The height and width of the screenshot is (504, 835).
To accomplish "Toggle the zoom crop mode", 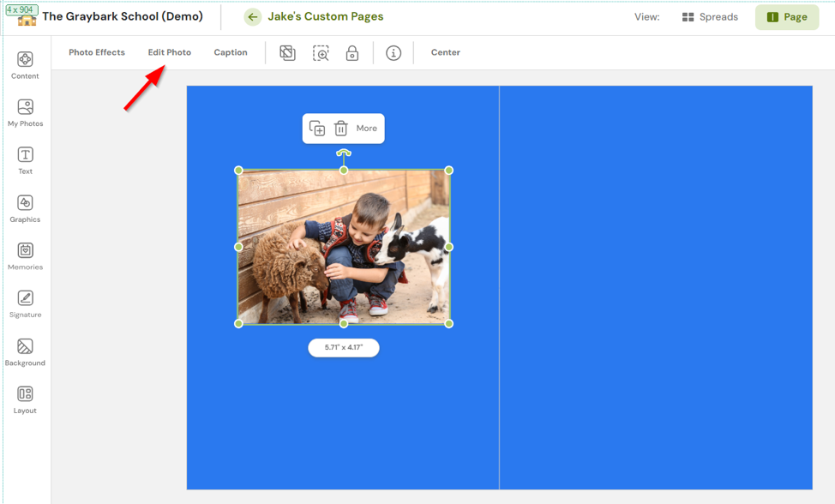I will [321, 52].
